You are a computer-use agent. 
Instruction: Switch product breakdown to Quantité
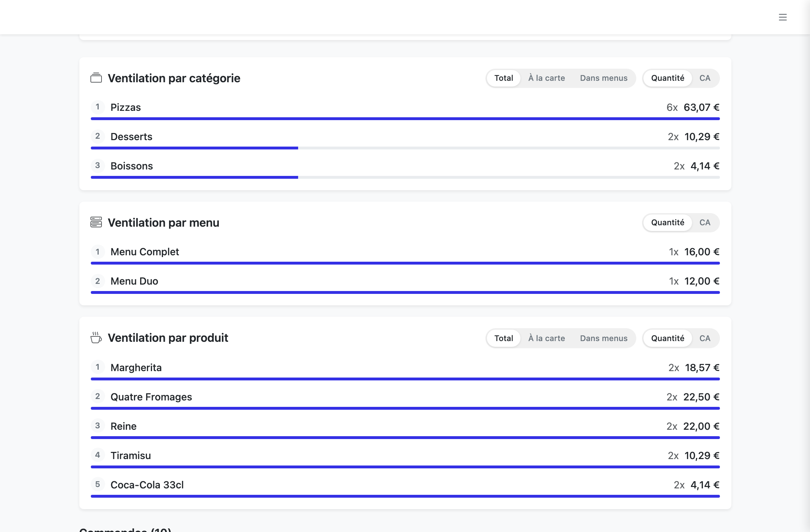click(668, 338)
